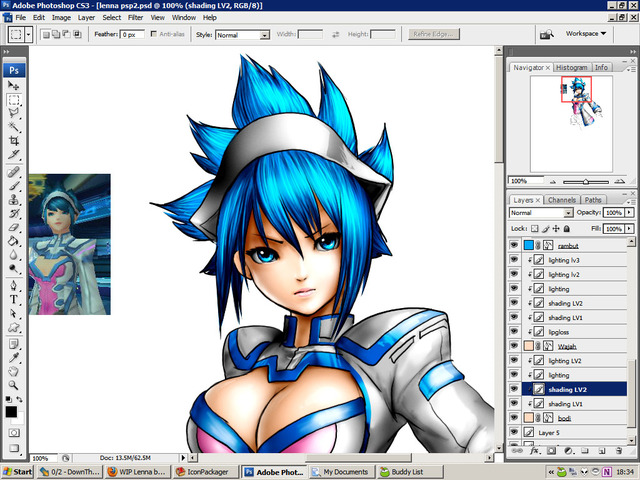Hide the bodi layer

[514, 418]
